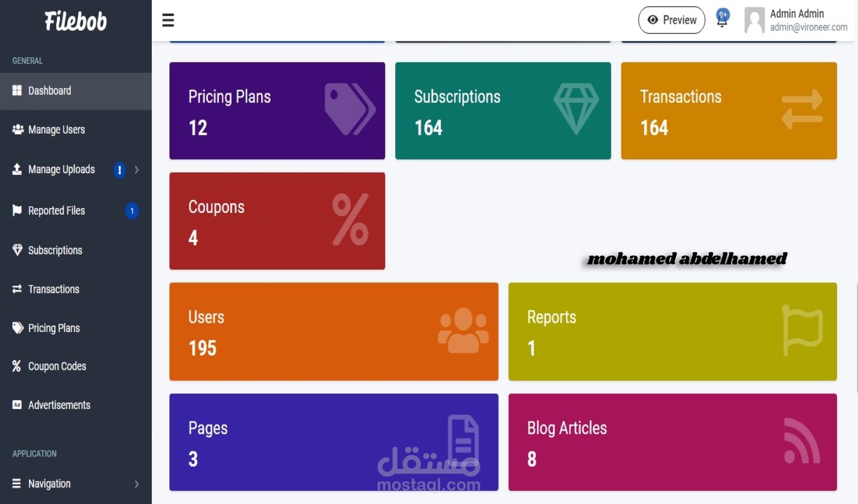Click the hamburger menu toggle icon
The width and height of the screenshot is (858, 504).
[x=168, y=20]
